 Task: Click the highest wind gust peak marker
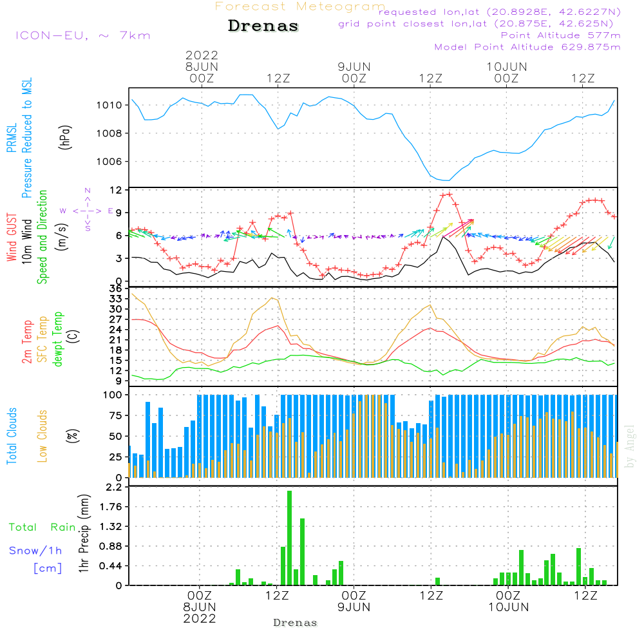pos(450,194)
